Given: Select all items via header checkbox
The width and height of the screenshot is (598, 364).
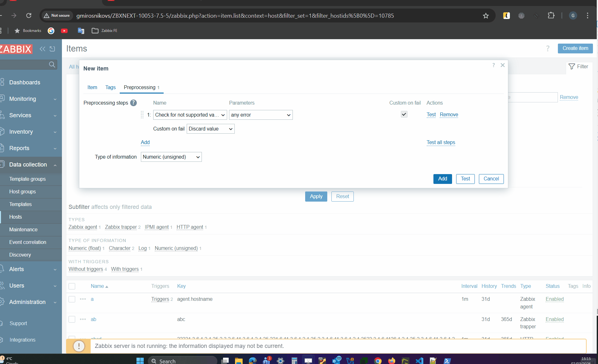Looking at the screenshot, I should click(x=72, y=286).
